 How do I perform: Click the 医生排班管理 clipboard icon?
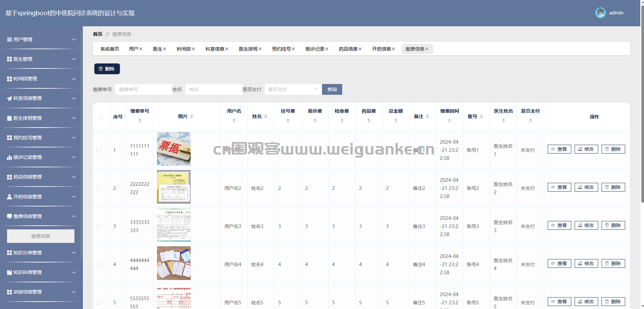click(9, 118)
